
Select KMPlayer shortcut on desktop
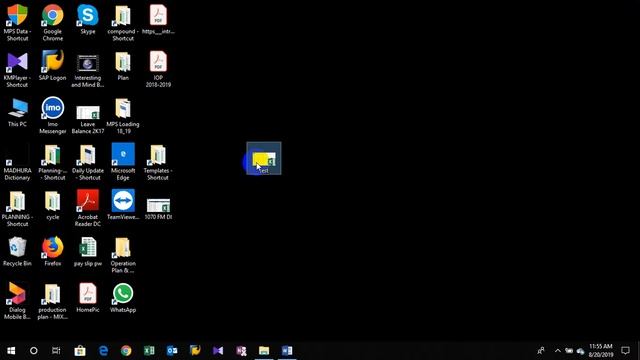[x=17, y=69]
